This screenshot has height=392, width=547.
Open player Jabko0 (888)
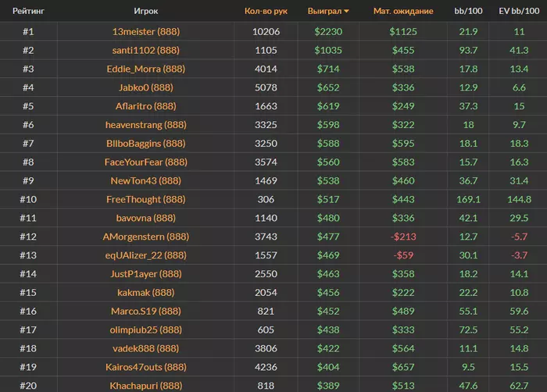point(146,87)
